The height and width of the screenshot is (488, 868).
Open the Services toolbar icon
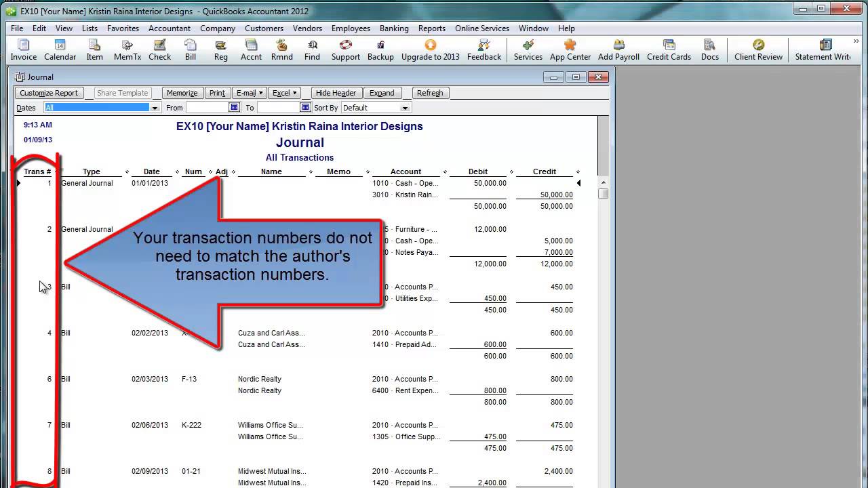point(528,50)
